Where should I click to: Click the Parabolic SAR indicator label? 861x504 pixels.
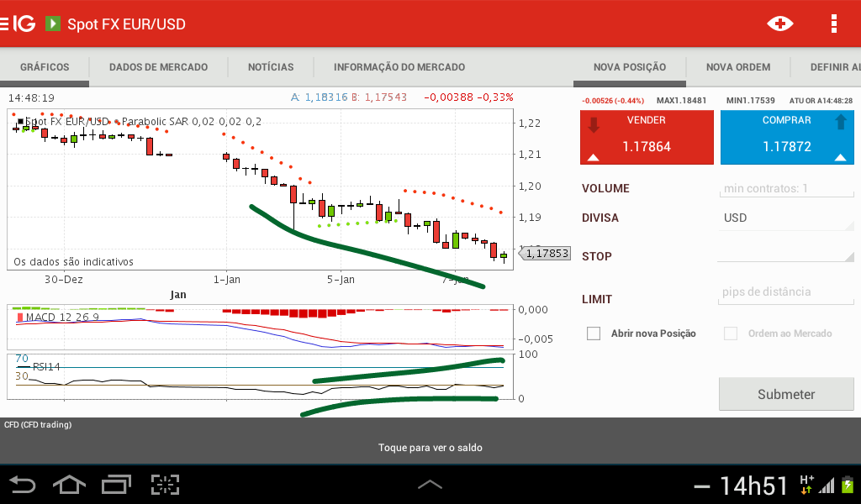[191, 121]
